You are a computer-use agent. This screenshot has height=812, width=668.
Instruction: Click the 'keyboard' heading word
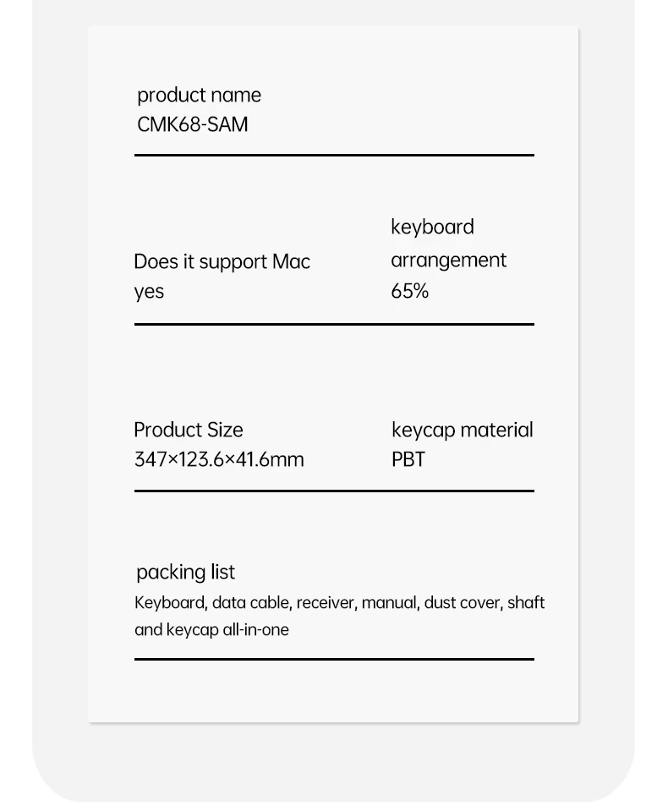pyautogui.click(x=432, y=228)
